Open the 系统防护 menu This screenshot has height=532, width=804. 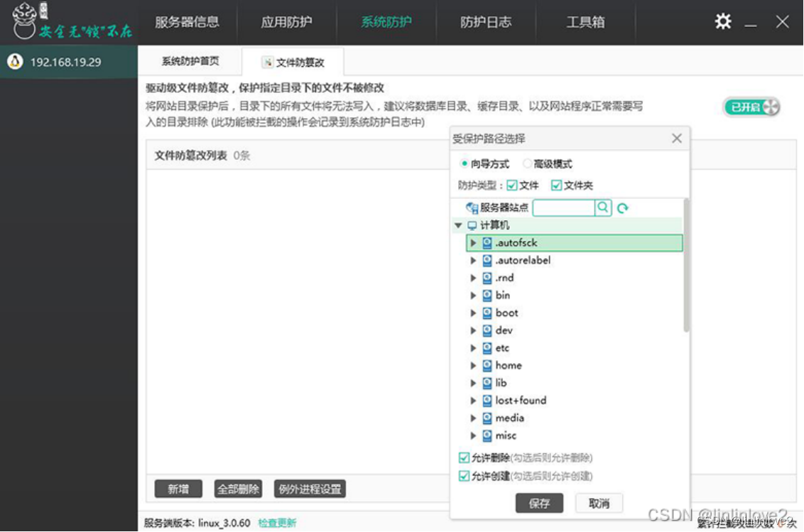(x=386, y=22)
